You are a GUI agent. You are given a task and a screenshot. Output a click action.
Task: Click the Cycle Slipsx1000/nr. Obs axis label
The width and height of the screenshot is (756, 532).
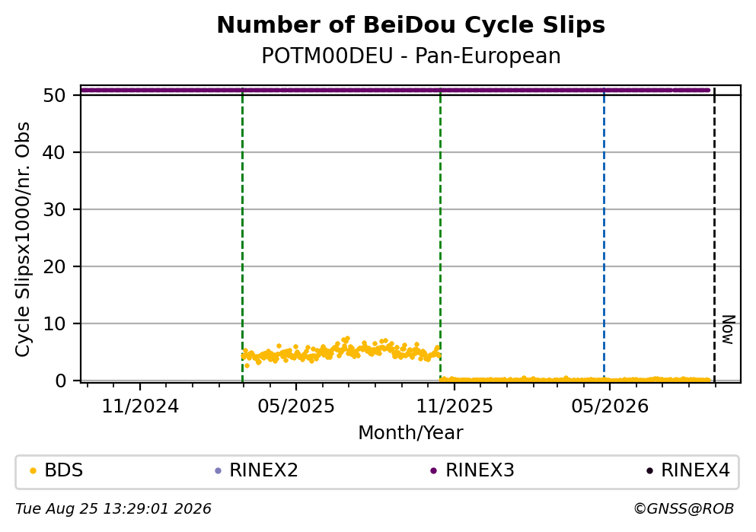pyautogui.click(x=22, y=240)
